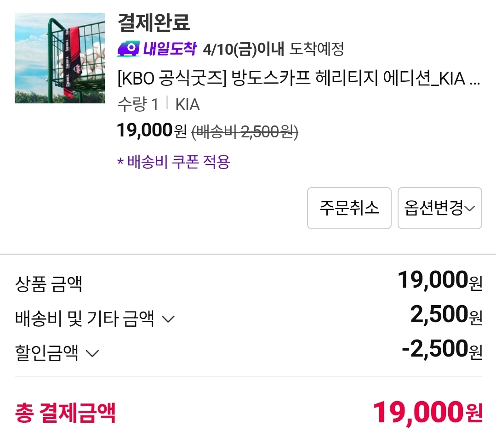This screenshot has height=448, width=496.
Task: Tap the 할인금액 label text
Action: tap(46, 353)
